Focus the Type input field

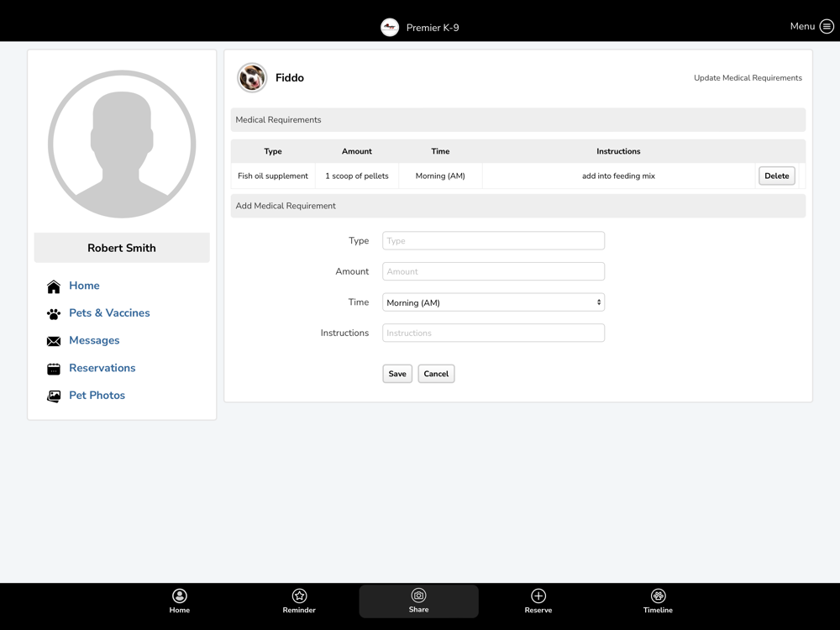pos(493,240)
